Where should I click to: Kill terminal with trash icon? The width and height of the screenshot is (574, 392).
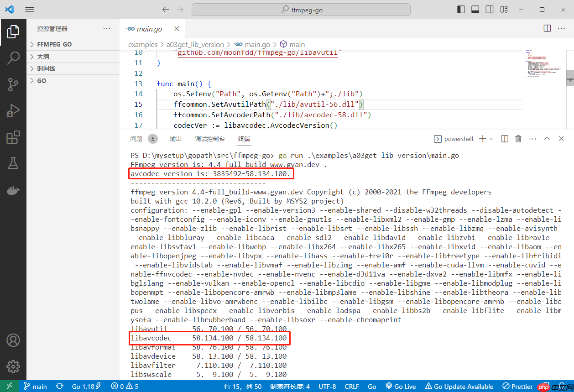[x=518, y=139]
